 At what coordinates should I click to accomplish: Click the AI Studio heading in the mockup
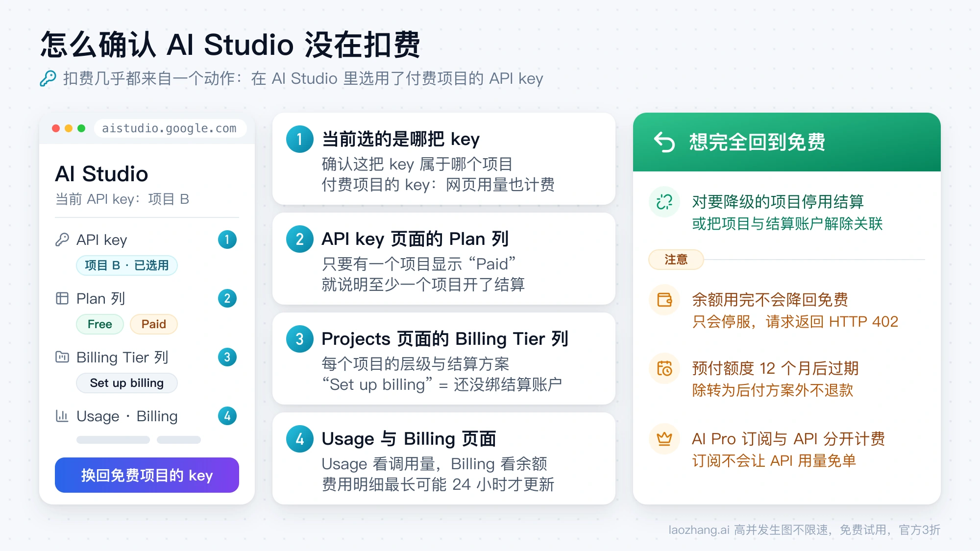(101, 174)
